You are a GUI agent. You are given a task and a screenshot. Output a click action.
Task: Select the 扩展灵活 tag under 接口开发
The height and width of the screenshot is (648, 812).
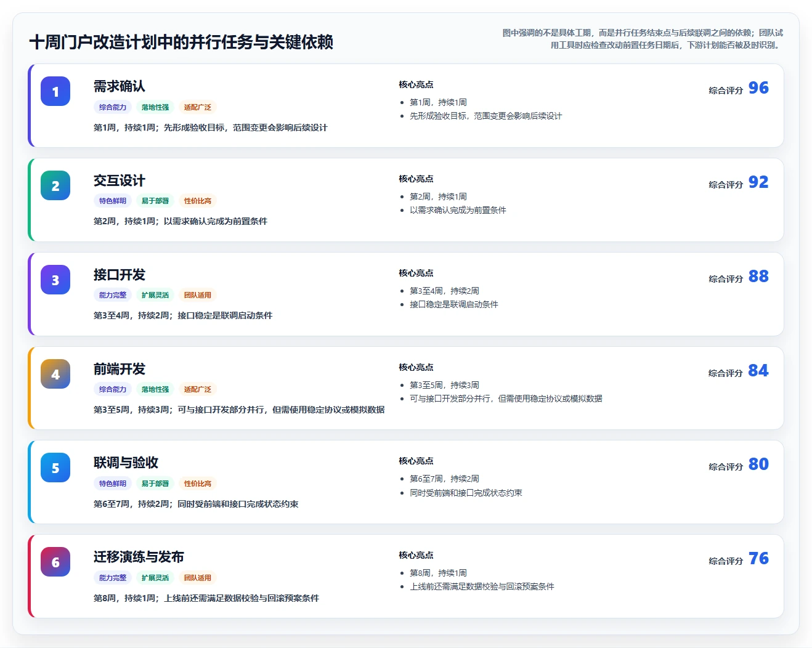click(155, 295)
